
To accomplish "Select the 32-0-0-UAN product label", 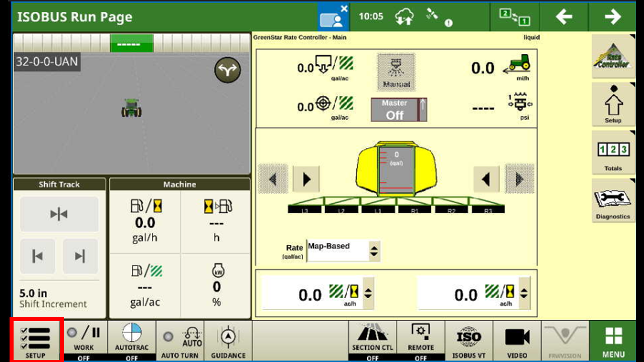I will (47, 62).
